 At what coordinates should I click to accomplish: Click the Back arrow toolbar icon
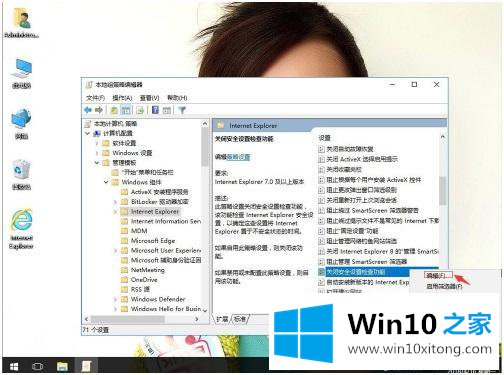[x=88, y=110]
